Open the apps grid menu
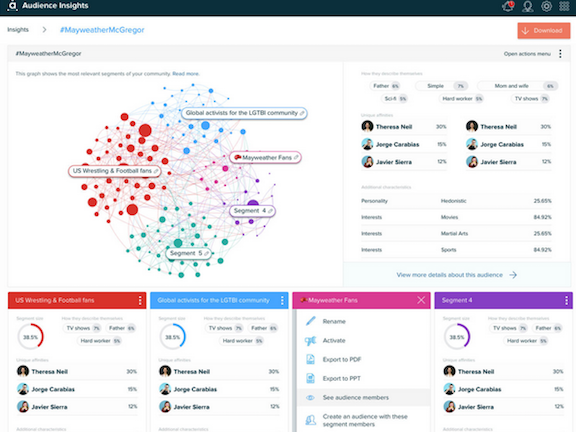 click(x=564, y=6)
